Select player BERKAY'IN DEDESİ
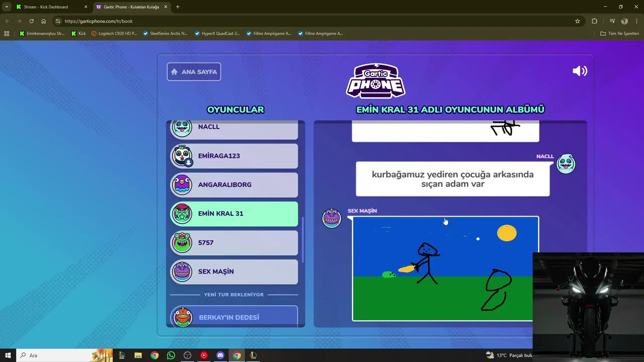 click(x=234, y=317)
